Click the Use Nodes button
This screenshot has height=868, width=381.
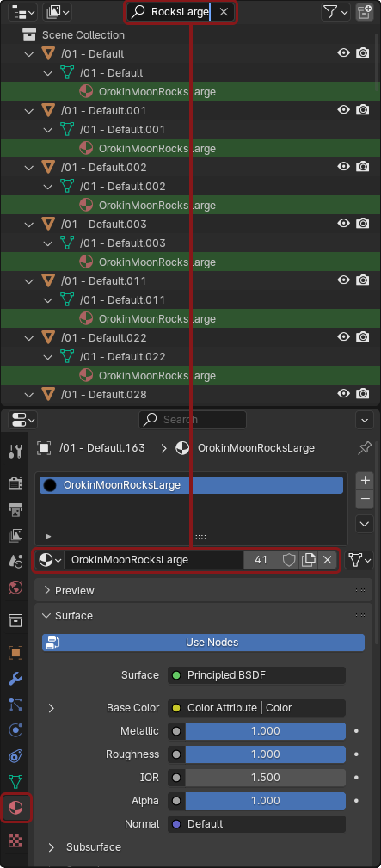coord(203,643)
